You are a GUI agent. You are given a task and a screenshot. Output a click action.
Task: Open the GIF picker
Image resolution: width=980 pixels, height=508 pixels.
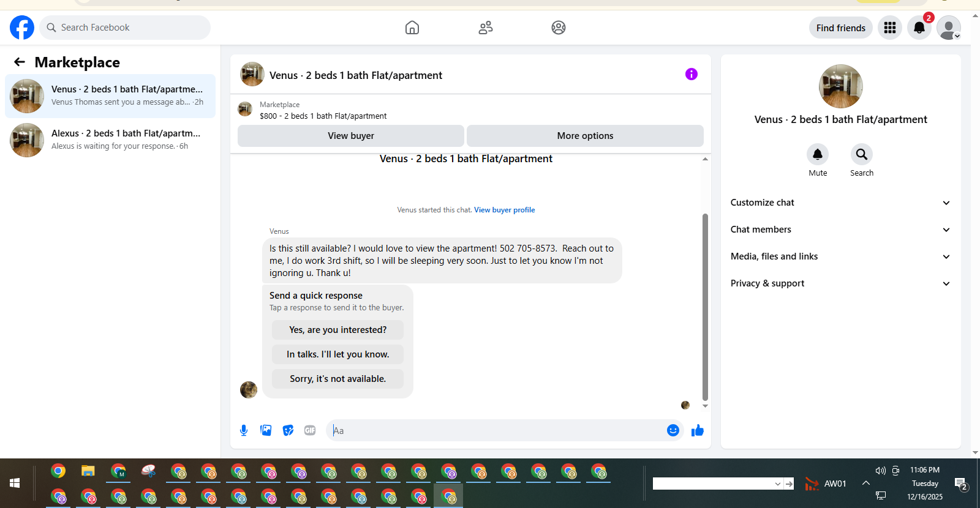coord(310,430)
